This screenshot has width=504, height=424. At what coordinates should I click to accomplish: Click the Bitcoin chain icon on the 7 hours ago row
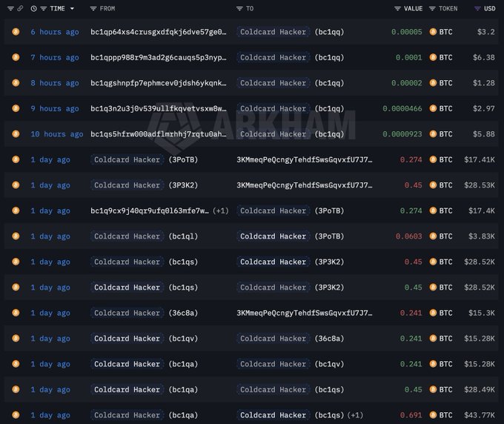(x=16, y=57)
